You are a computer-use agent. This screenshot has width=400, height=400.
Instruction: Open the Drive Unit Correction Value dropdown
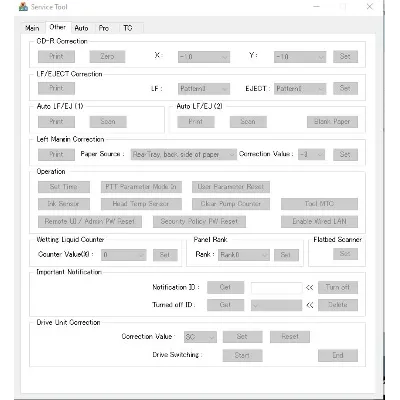(x=200, y=337)
